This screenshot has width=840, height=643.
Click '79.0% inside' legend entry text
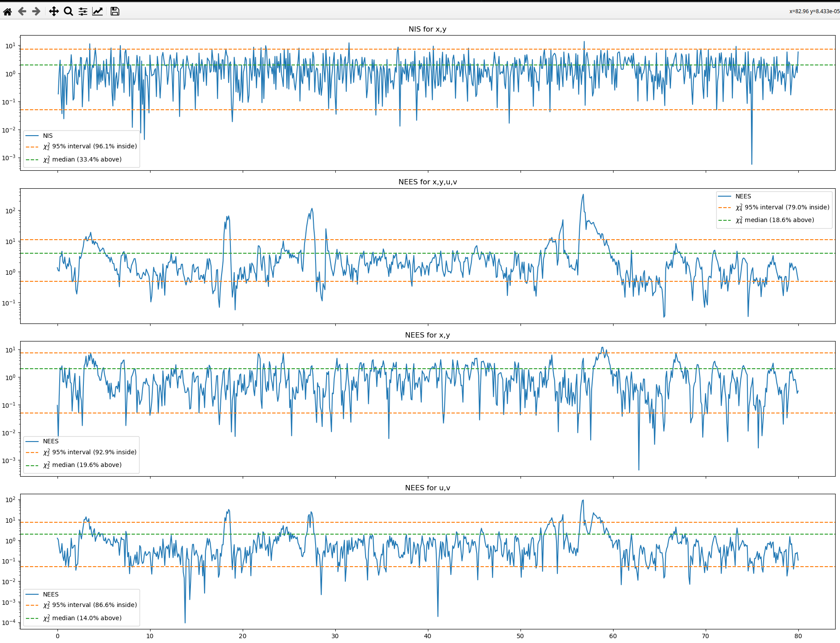786,207
